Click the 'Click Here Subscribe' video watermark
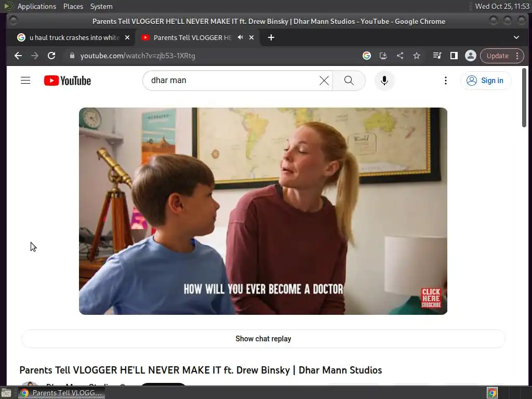 (x=431, y=298)
